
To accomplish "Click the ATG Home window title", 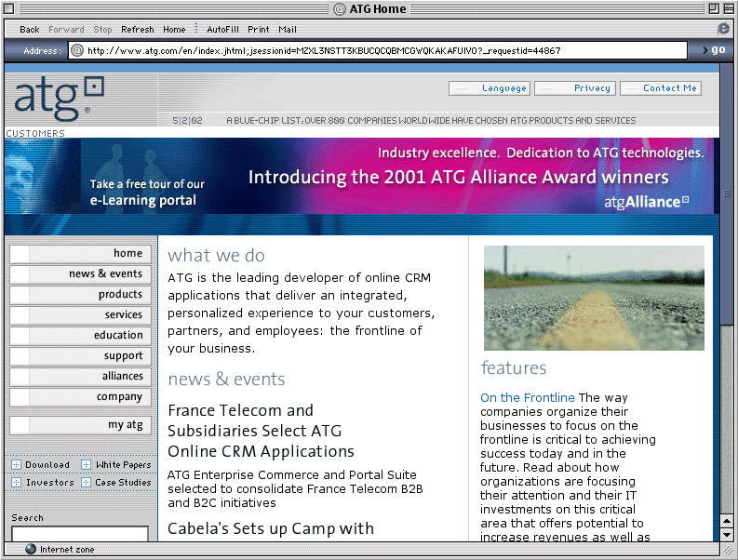I will [378, 9].
